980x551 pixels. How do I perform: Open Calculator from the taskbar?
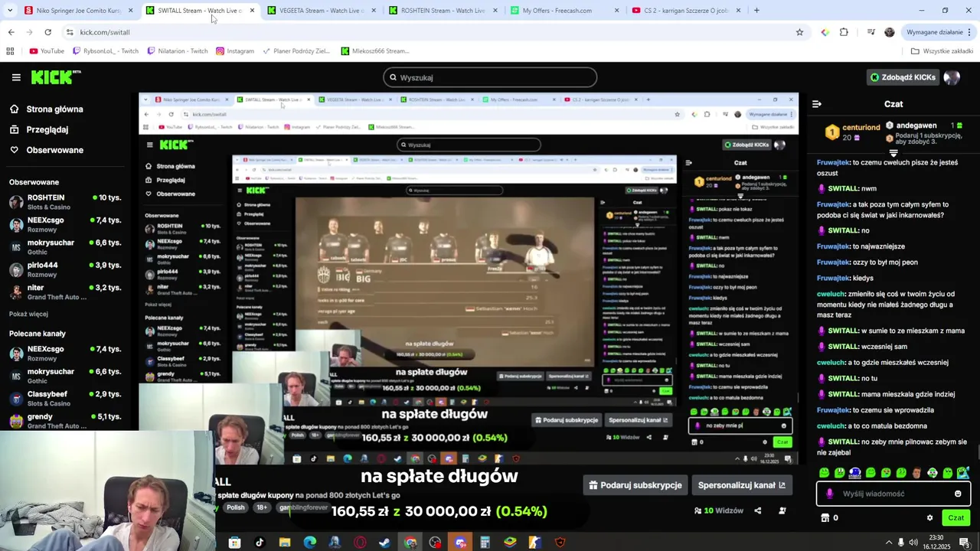click(485, 543)
